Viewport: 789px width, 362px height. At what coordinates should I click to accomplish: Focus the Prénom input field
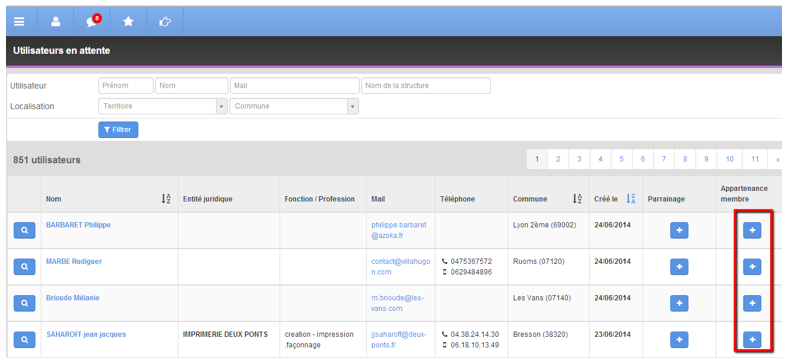coord(126,86)
